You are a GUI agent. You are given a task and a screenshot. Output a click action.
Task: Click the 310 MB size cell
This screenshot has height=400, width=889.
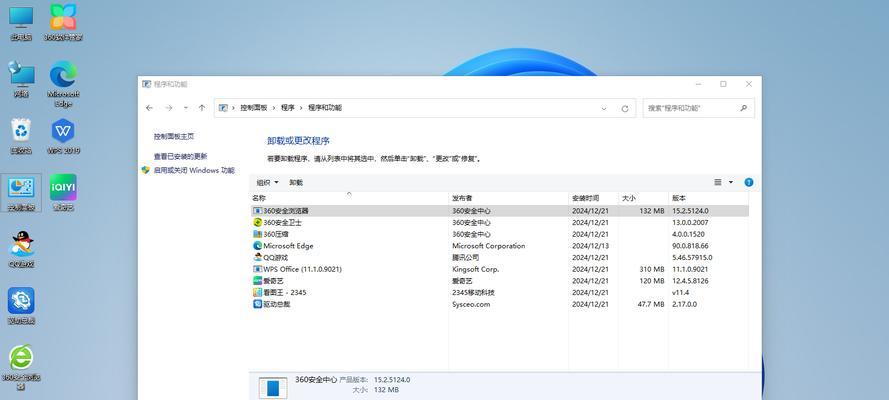click(x=651, y=269)
